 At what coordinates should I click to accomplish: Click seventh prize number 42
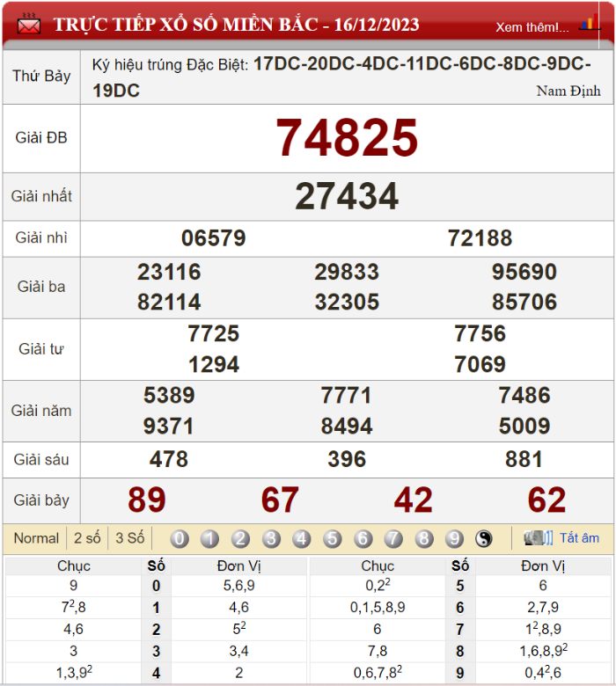pos(414,500)
